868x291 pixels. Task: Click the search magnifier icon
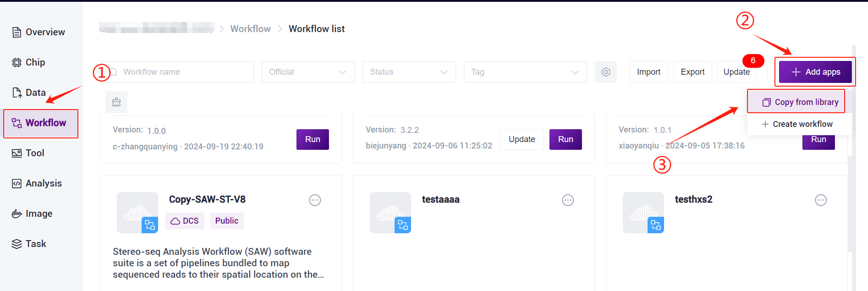114,72
